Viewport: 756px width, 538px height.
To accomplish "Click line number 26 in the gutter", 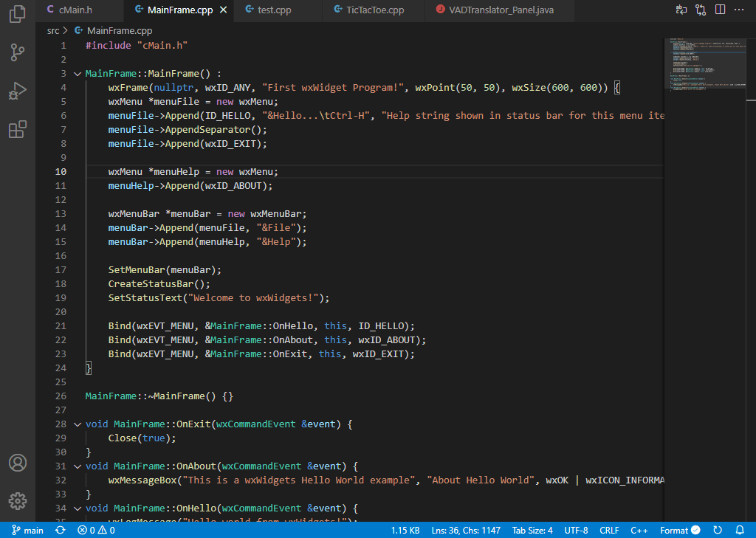I will click(61, 396).
